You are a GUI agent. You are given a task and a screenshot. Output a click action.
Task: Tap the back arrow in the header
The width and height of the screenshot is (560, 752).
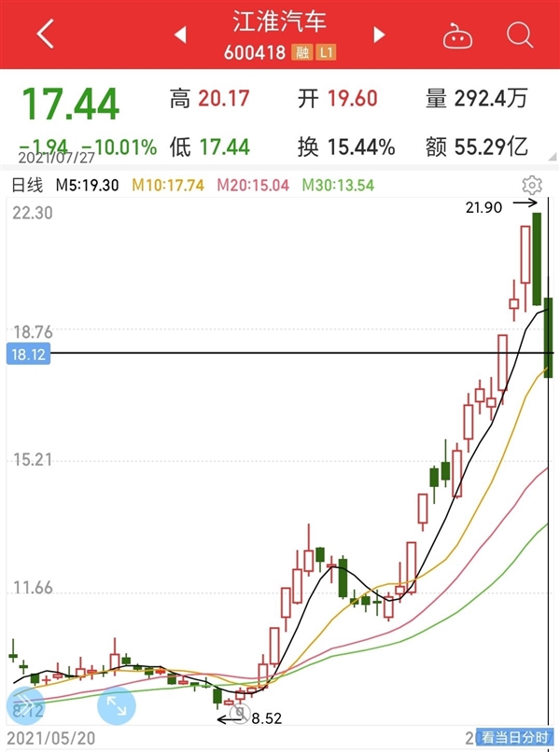(x=44, y=35)
